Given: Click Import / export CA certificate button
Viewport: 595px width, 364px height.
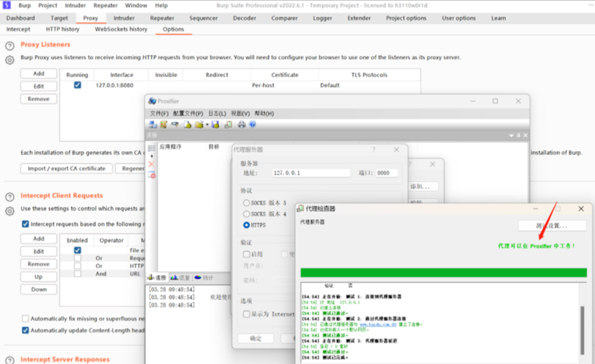Looking at the screenshot, I should tap(67, 168).
